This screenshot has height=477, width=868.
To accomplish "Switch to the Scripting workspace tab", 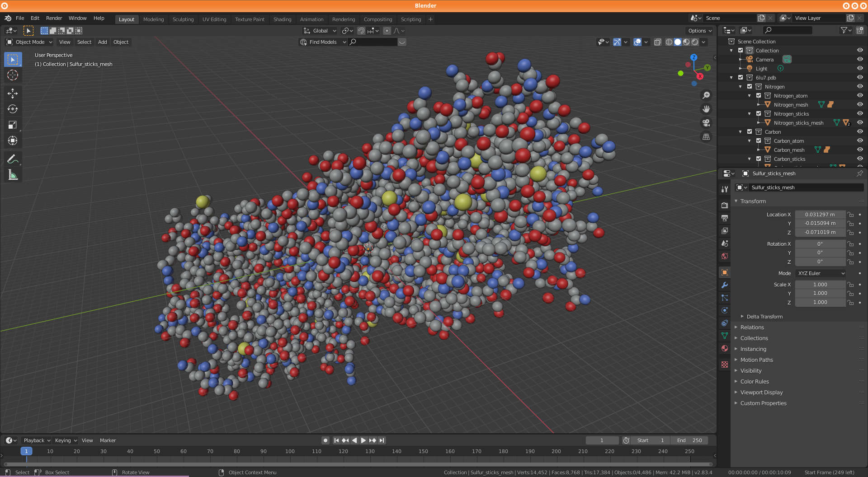I will [x=410, y=19].
